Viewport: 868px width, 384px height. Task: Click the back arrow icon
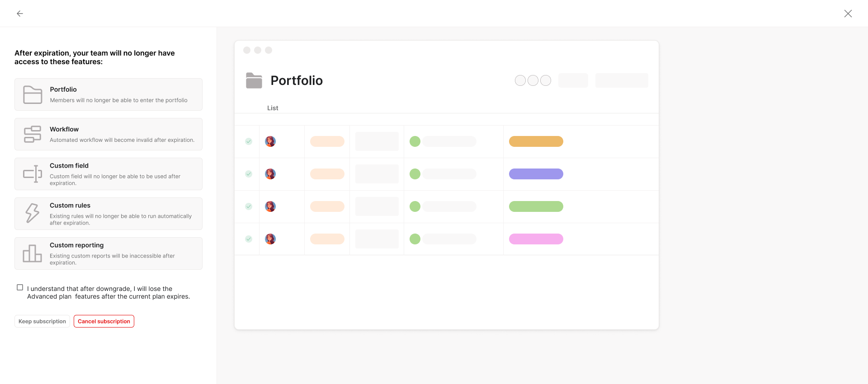[20, 14]
